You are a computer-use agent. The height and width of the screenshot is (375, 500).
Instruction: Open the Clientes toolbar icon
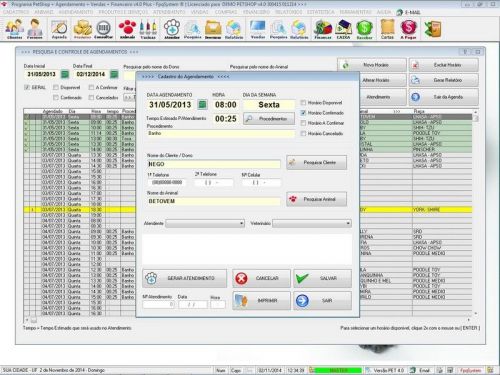(15, 29)
